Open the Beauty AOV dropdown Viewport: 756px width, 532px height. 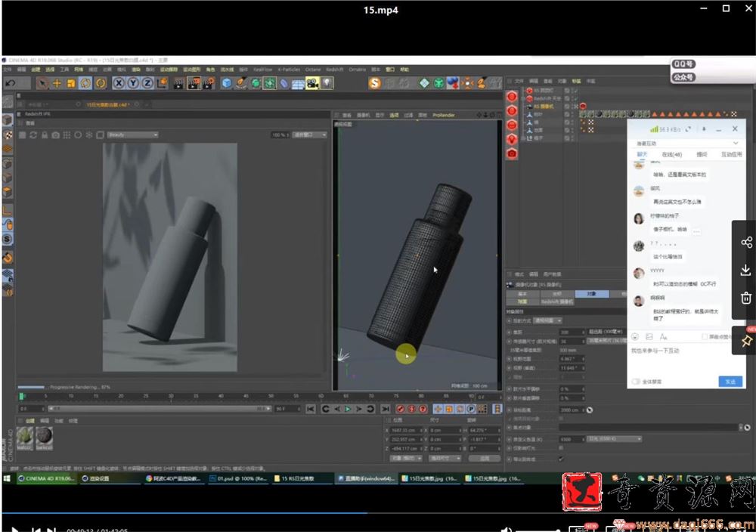pyautogui.click(x=132, y=135)
